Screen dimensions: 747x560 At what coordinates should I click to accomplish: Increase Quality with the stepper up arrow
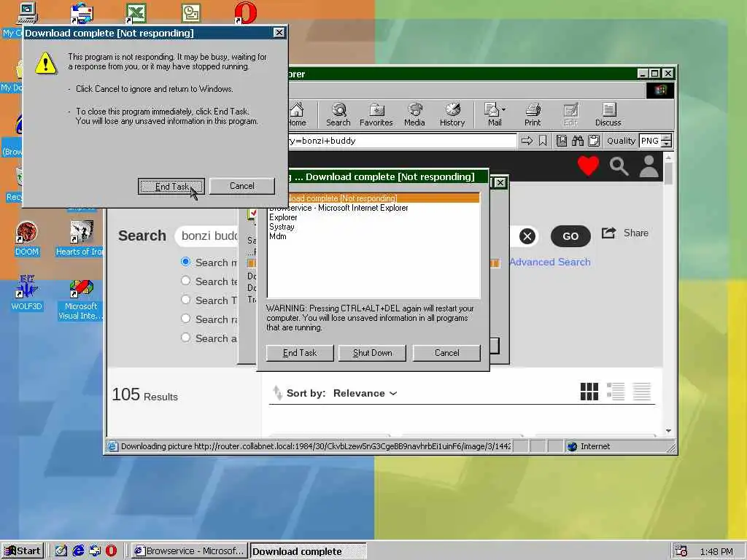click(667, 138)
